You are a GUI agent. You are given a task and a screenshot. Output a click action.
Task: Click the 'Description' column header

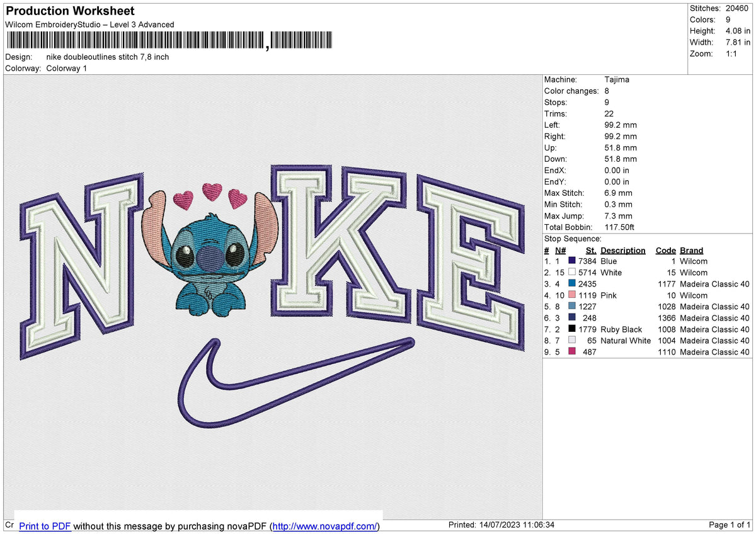[623, 250]
